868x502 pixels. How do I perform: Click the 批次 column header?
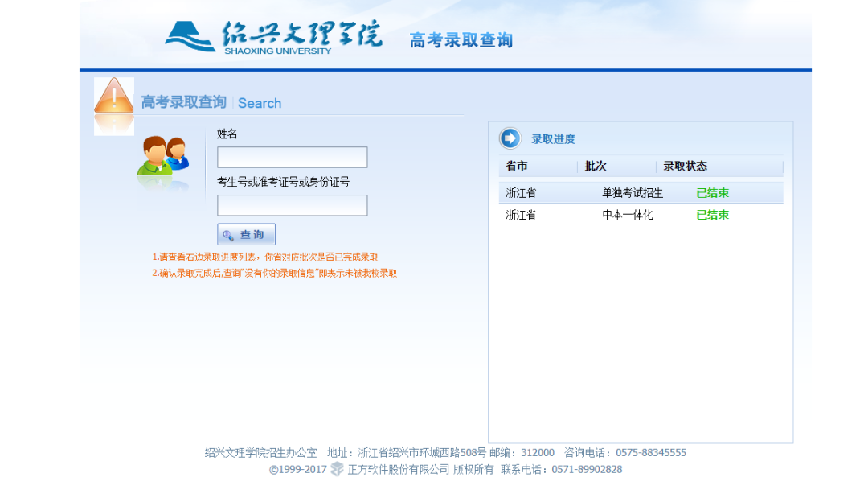(596, 167)
